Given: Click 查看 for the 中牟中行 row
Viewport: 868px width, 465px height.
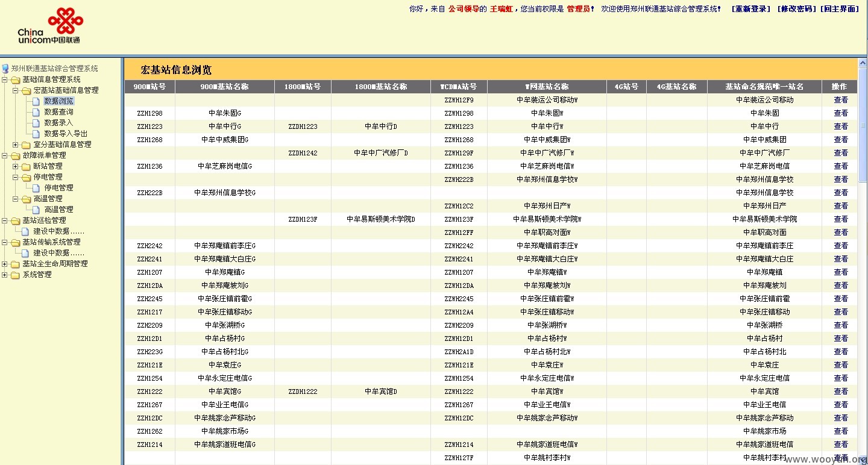Looking at the screenshot, I should pos(840,126).
